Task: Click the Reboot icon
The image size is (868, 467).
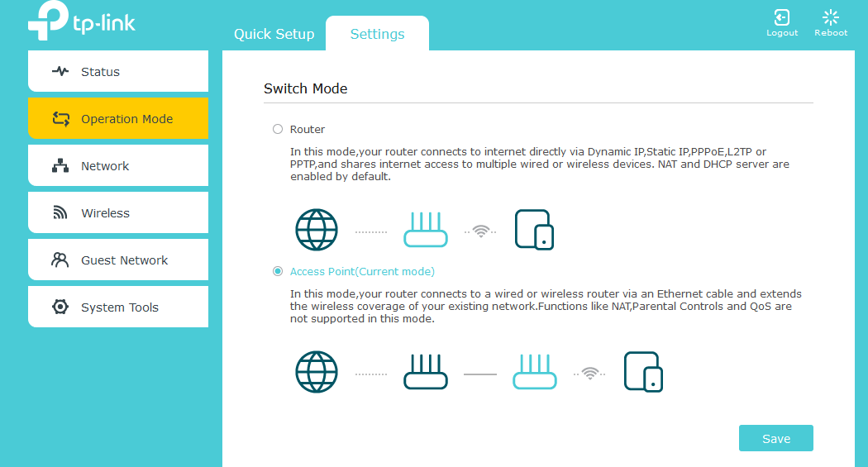Action: click(830, 17)
